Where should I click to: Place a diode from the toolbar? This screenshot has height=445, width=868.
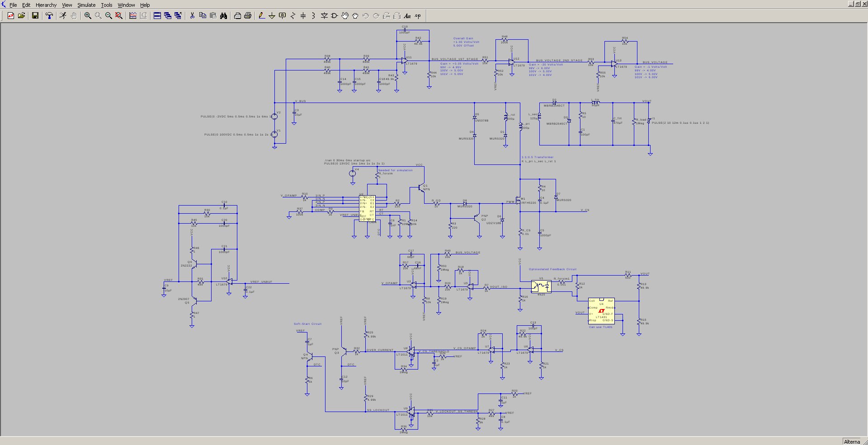click(x=324, y=16)
